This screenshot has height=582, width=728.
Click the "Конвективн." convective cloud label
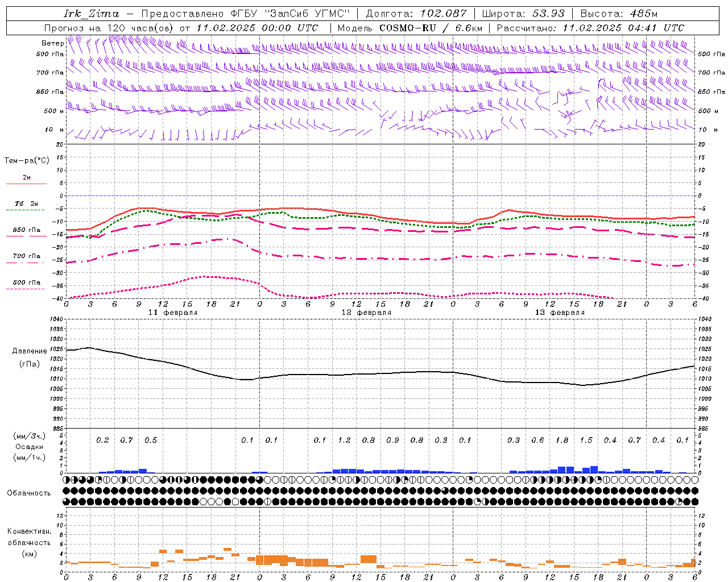pyautogui.click(x=29, y=531)
